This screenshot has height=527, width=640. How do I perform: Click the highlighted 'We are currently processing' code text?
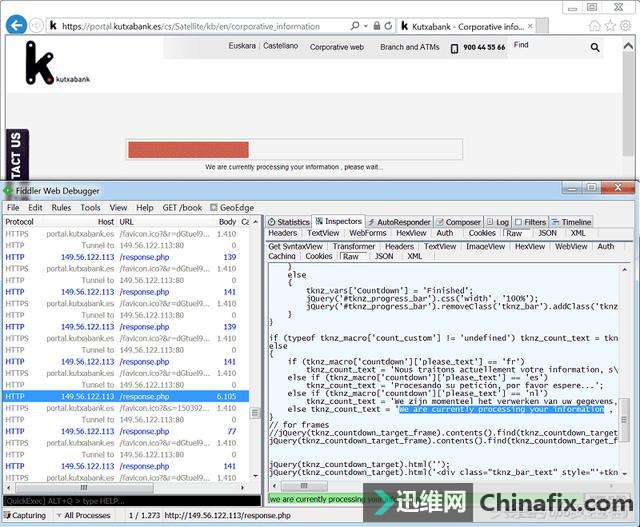tap(501, 409)
